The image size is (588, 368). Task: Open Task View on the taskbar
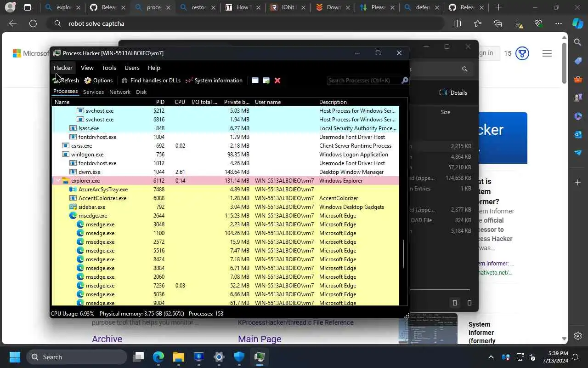138,357
